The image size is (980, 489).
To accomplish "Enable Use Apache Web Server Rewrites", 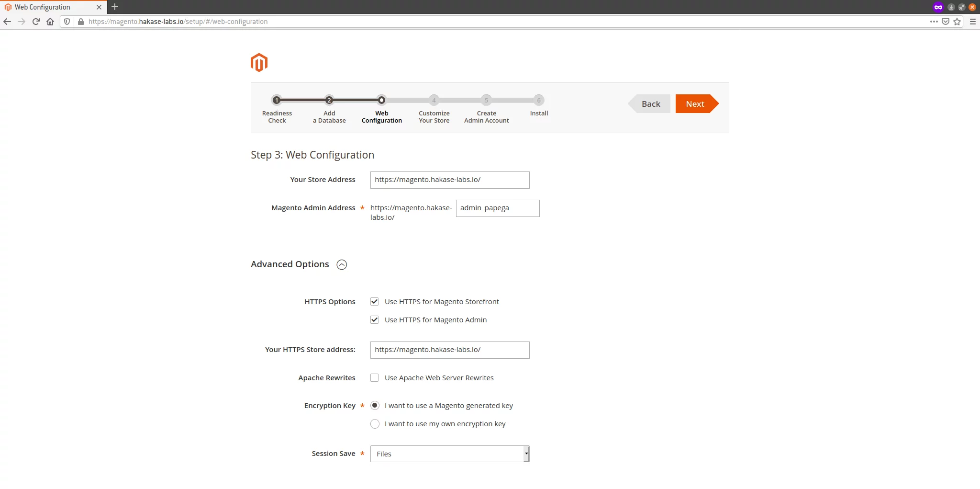I will point(375,378).
